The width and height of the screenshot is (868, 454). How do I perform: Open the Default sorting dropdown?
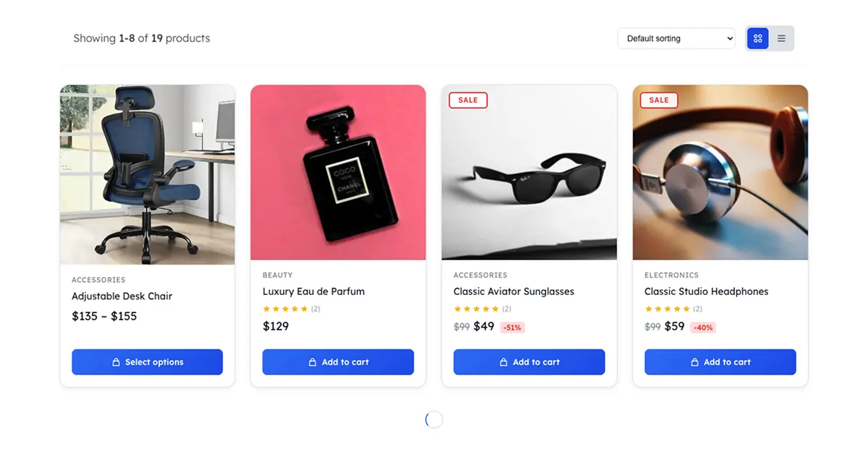point(676,38)
